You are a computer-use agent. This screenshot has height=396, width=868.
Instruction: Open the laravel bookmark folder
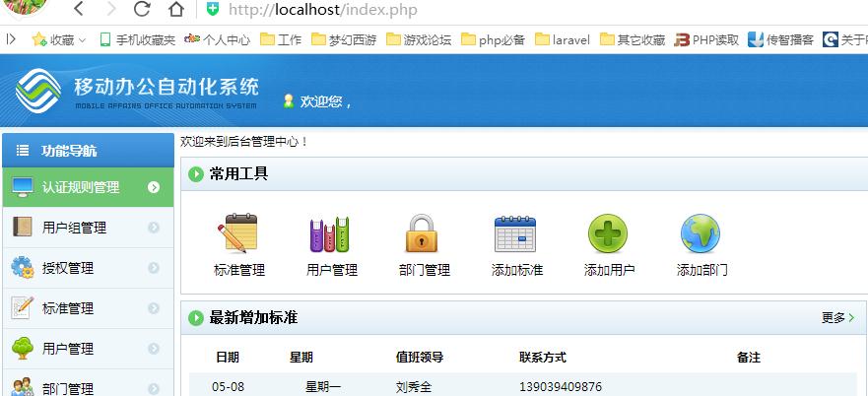coord(562,40)
